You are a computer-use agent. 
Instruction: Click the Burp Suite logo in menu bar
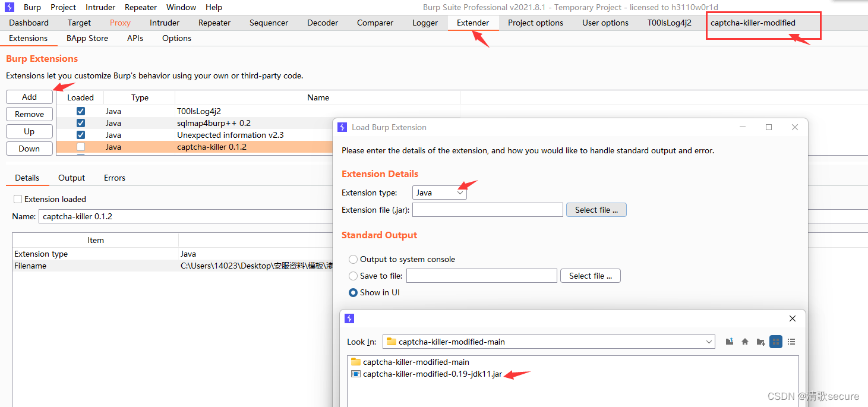pos(8,7)
